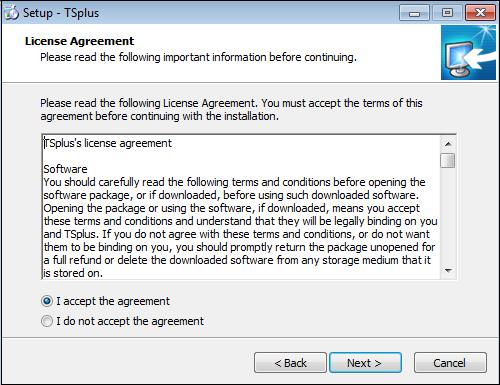The height and width of the screenshot is (385, 500).
Task: Close the TSplus setup window
Action: pos(480,13)
